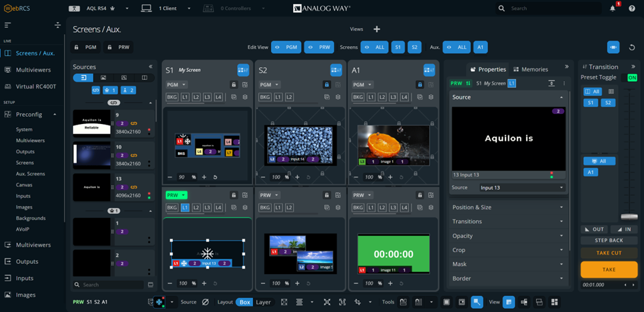
Task: Collapse the Sources panel with chevron icon
Action: point(151,67)
